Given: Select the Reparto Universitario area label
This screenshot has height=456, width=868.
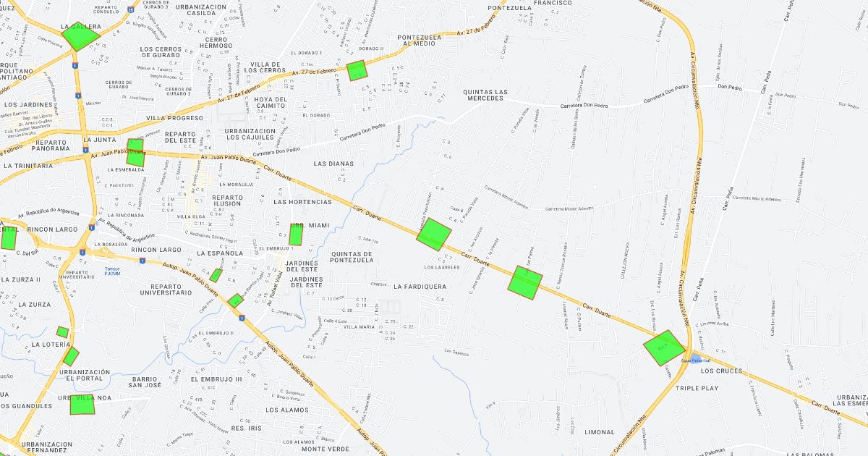Looking at the screenshot, I should [162, 289].
